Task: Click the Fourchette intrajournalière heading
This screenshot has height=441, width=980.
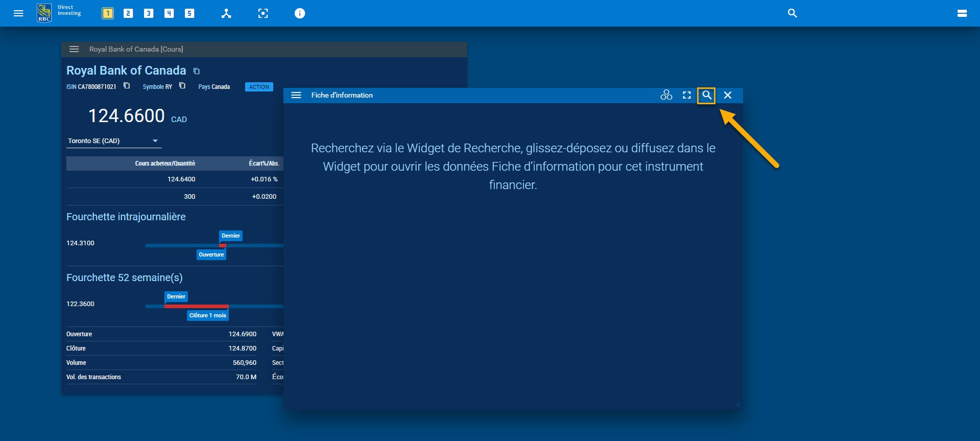Action: click(126, 217)
